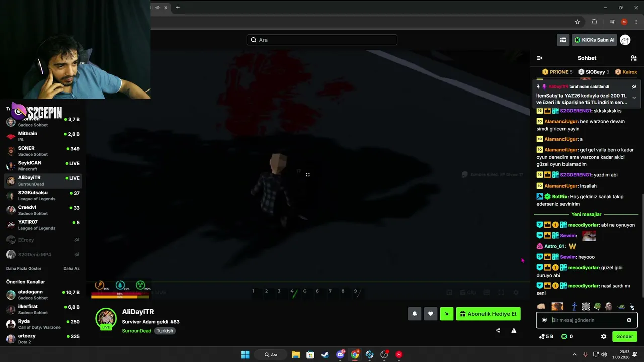Hide the pinned message
The image size is (644, 362).
[634, 86]
